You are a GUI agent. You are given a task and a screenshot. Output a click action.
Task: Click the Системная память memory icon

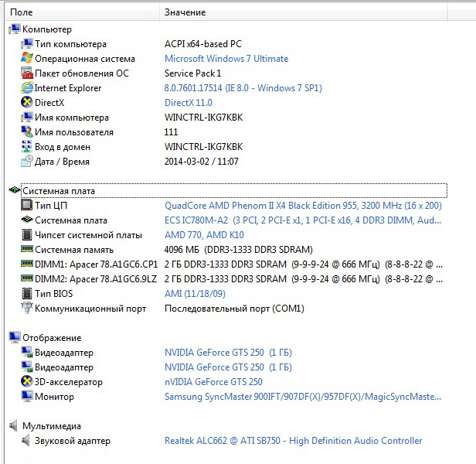pyautogui.click(x=27, y=249)
